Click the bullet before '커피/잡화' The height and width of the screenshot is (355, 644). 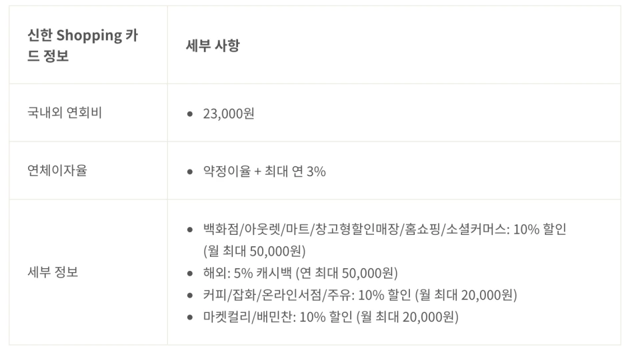click(x=190, y=295)
